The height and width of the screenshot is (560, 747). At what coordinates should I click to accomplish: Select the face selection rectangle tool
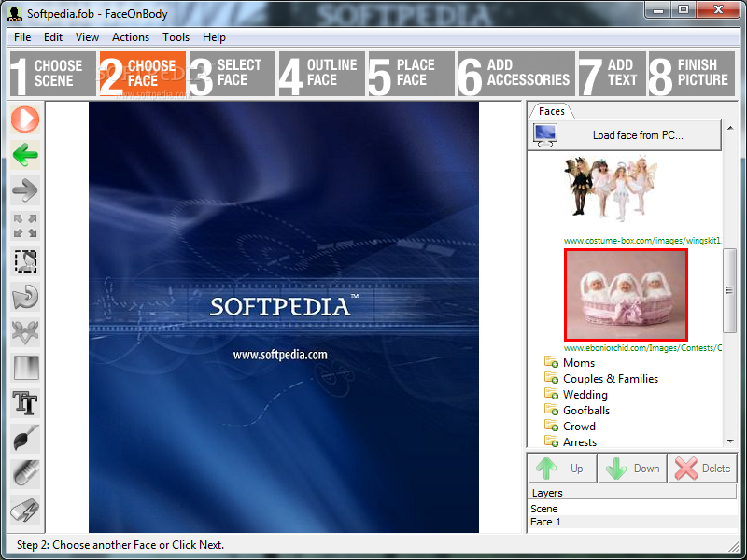pos(25,261)
